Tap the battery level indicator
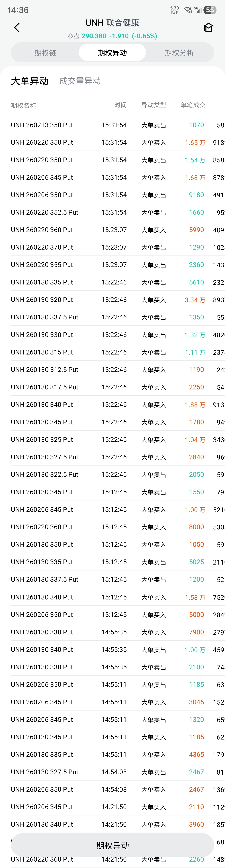Screen dimensions: 225x868 (210, 10)
